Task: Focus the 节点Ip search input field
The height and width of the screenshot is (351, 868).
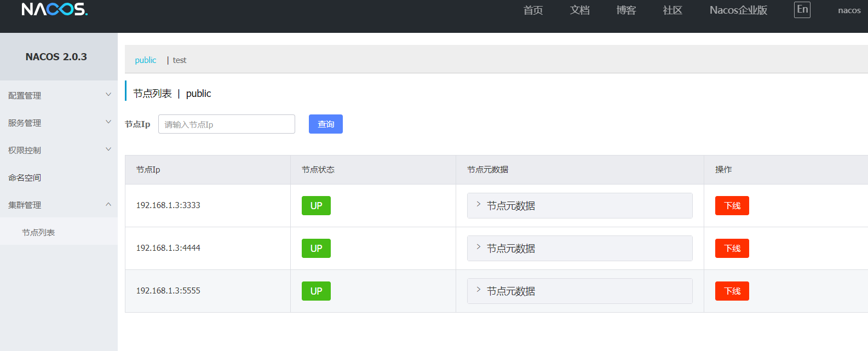Action: [226, 124]
